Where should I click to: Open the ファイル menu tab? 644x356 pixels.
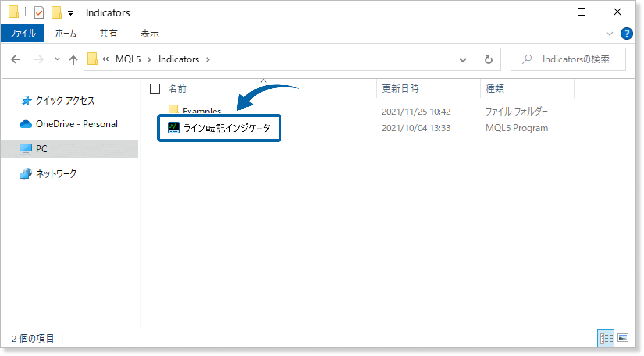click(23, 34)
